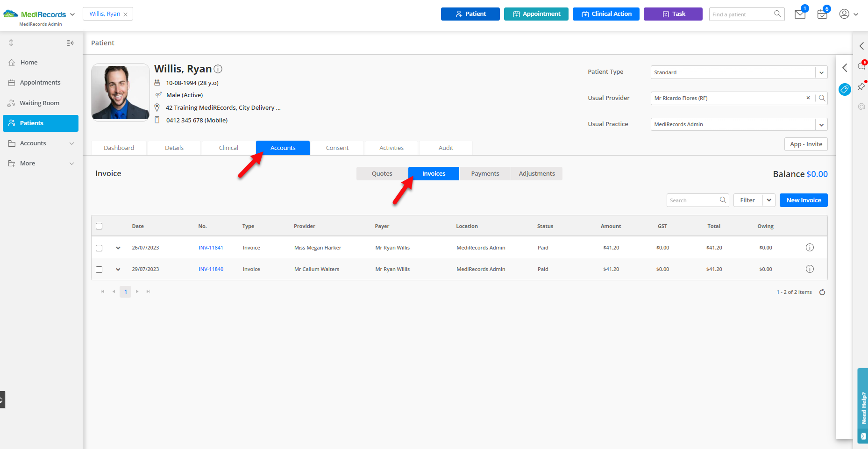
Task: Expand the More sidebar menu
Action: pyautogui.click(x=72, y=164)
